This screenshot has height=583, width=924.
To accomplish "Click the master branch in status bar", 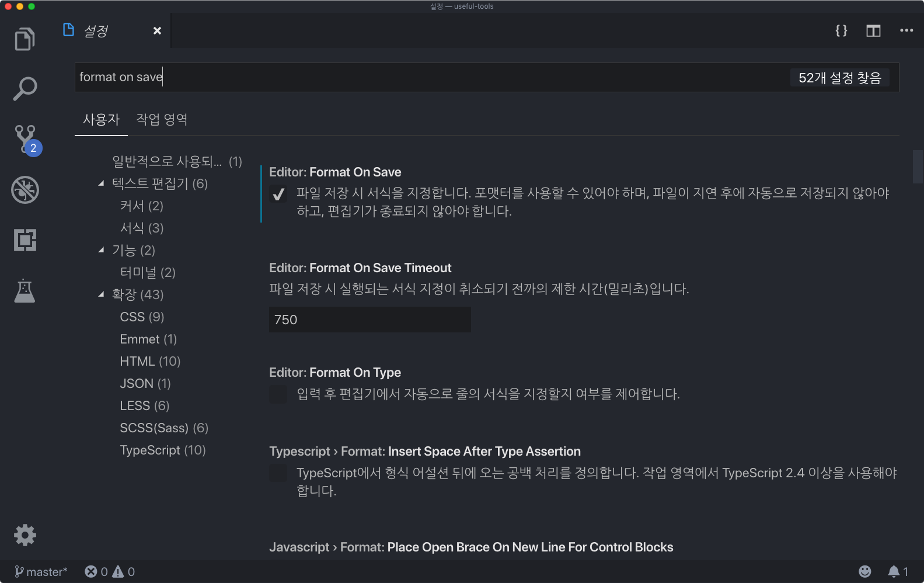I will click(41, 572).
